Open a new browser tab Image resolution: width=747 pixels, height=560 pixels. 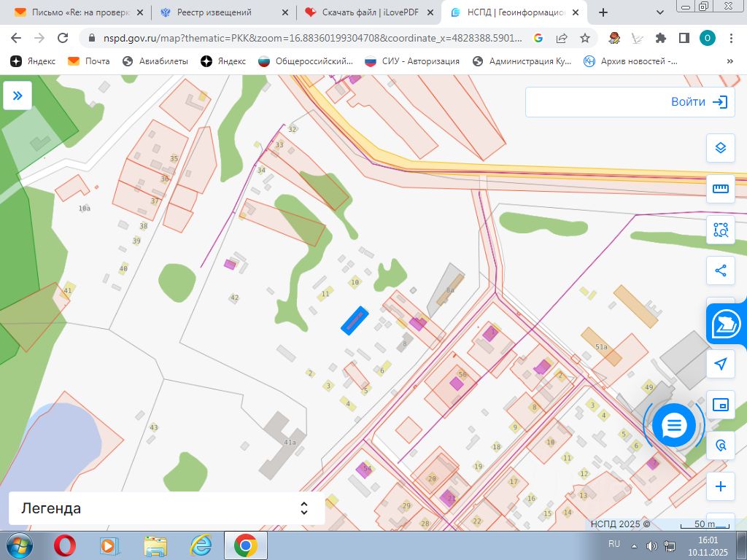tap(603, 13)
